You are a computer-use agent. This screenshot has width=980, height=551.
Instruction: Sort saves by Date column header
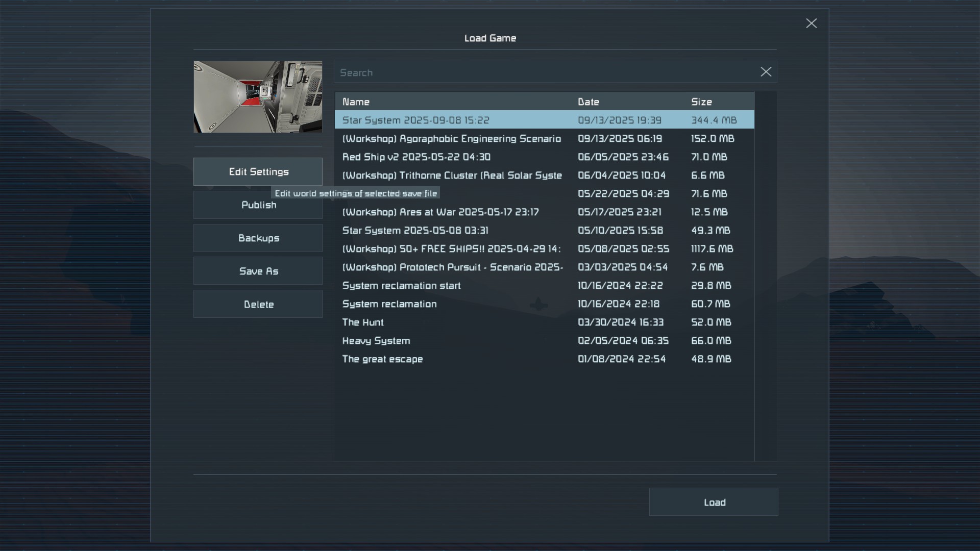pyautogui.click(x=588, y=102)
